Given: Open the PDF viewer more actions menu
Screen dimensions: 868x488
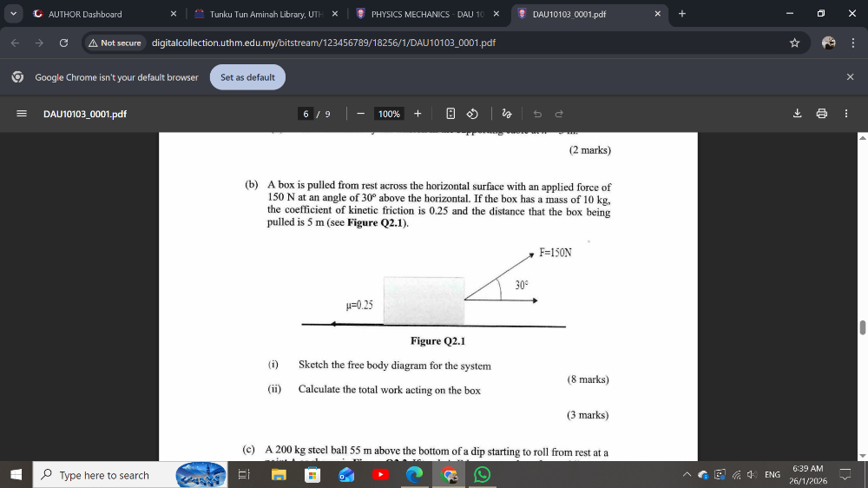Looking at the screenshot, I should click(x=846, y=114).
